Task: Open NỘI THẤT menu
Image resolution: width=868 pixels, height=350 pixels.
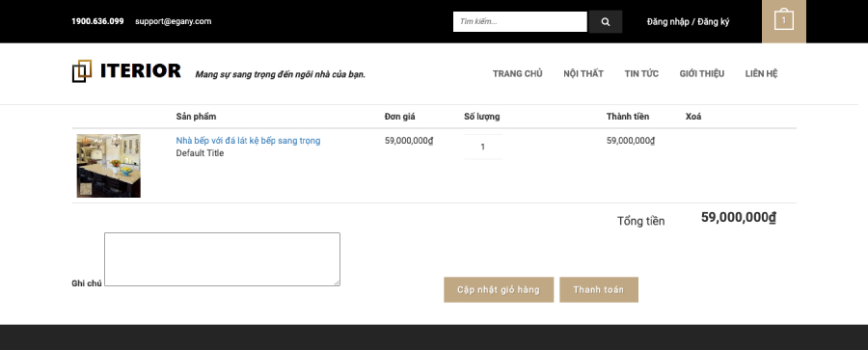Action: tap(583, 73)
